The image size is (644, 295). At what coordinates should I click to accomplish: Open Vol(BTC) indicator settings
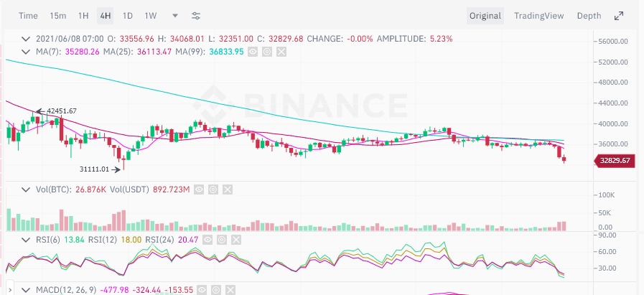(213, 189)
